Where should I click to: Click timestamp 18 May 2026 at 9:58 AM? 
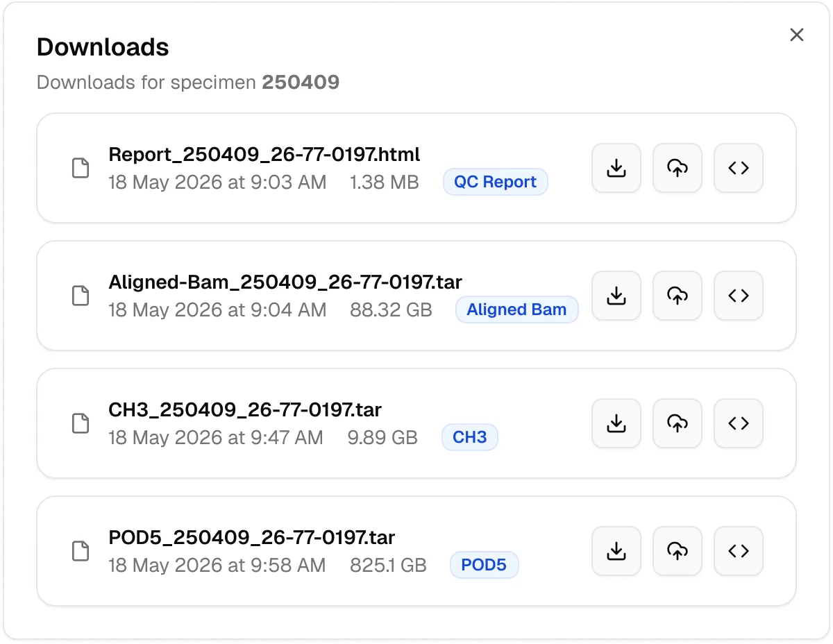click(217, 566)
